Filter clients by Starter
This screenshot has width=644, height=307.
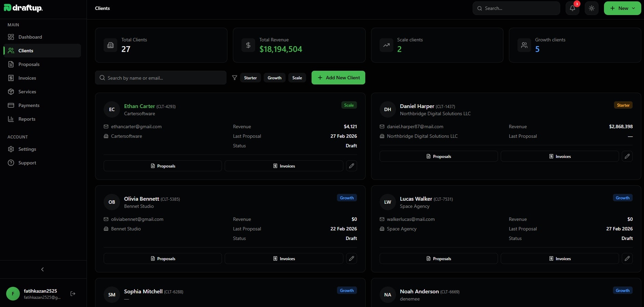pyautogui.click(x=250, y=78)
